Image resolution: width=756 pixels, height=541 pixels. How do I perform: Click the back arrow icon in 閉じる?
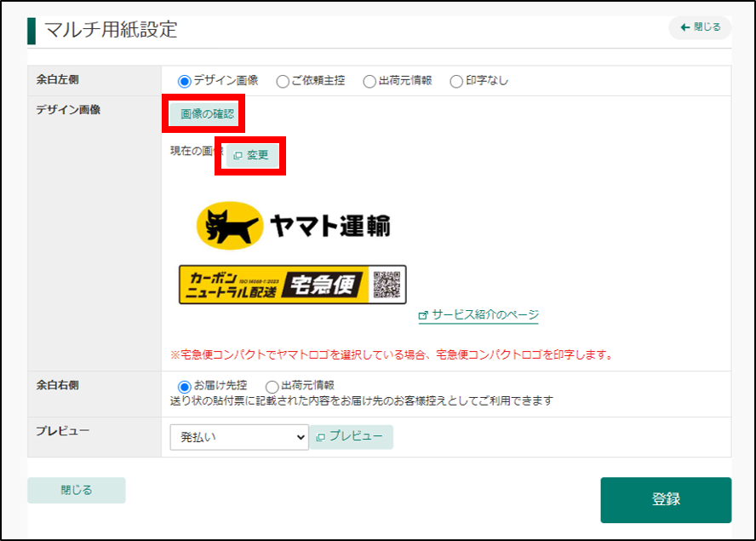[x=685, y=27]
